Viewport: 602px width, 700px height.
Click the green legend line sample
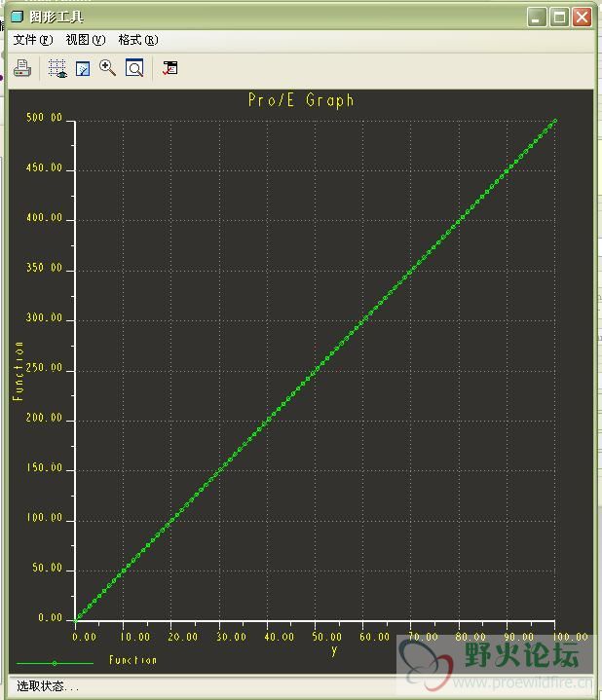click(x=55, y=663)
